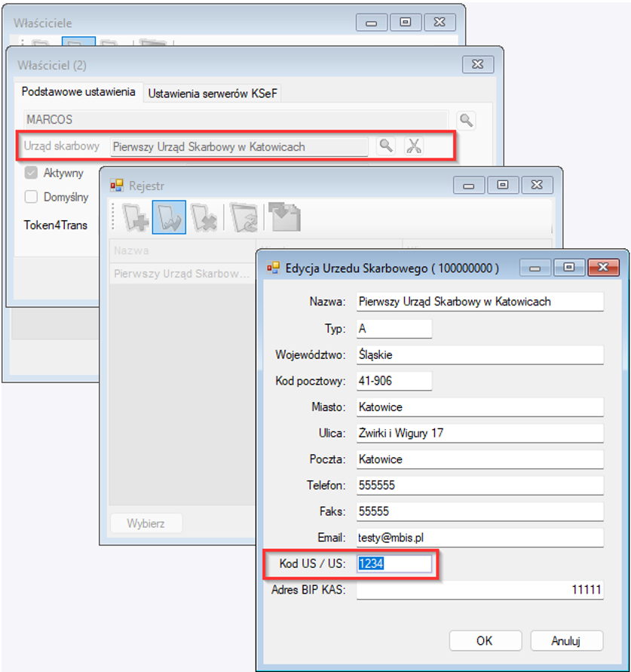
Task: Click the Kod US / US input field
Action: point(394,564)
